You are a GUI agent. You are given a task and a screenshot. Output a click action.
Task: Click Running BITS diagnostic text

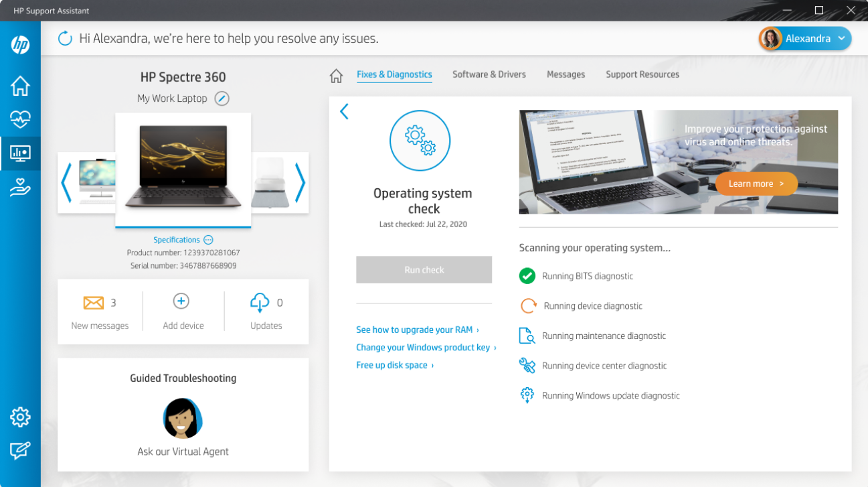pos(588,276)
